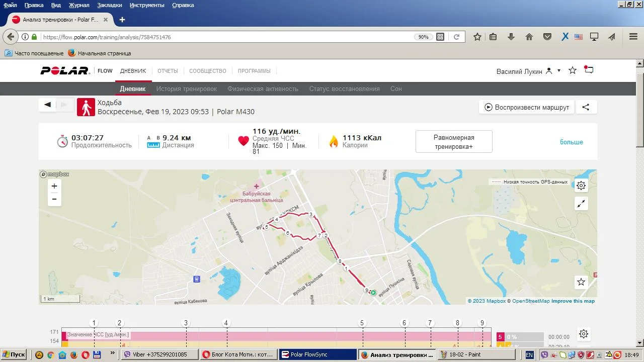Click the previous training arrow
644x362 pixels.
coord(48,105)
